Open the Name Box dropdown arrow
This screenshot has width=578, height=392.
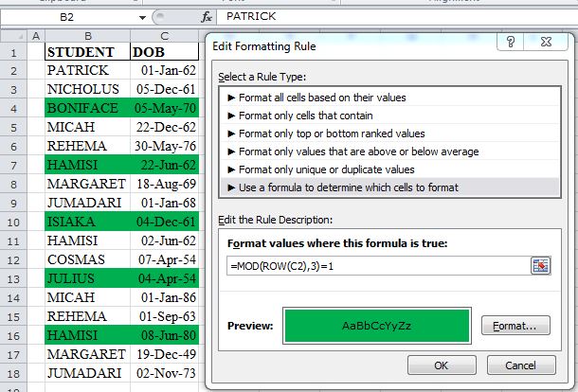(142, 17)
